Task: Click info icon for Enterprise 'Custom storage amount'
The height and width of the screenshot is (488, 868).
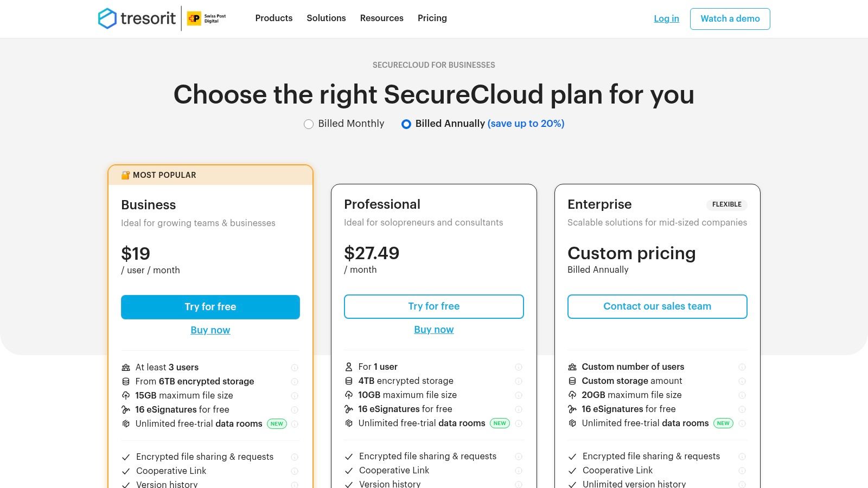Action: [742, 381]
